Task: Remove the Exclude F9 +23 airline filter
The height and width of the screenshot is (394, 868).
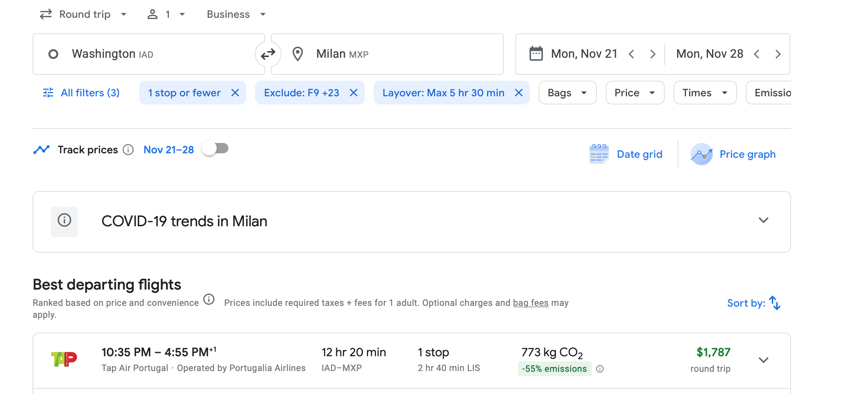Action: pyautogui.click(x=354, y=93)
